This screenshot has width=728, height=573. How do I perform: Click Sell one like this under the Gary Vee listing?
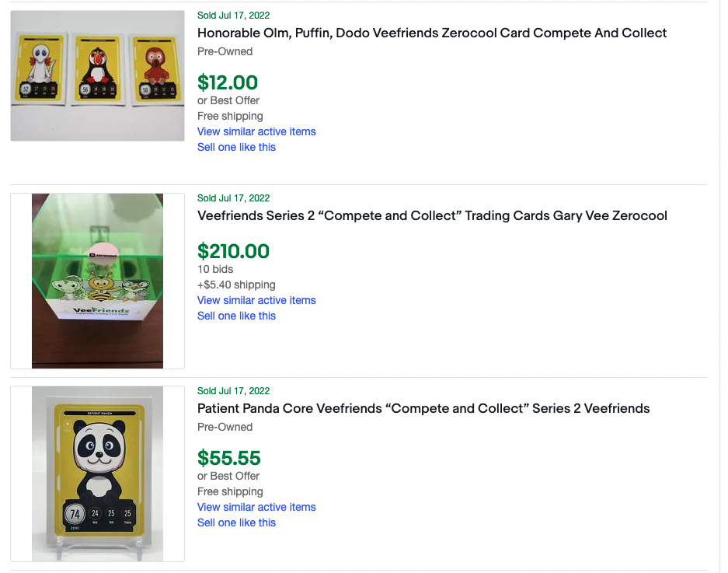tap(236, 316)
